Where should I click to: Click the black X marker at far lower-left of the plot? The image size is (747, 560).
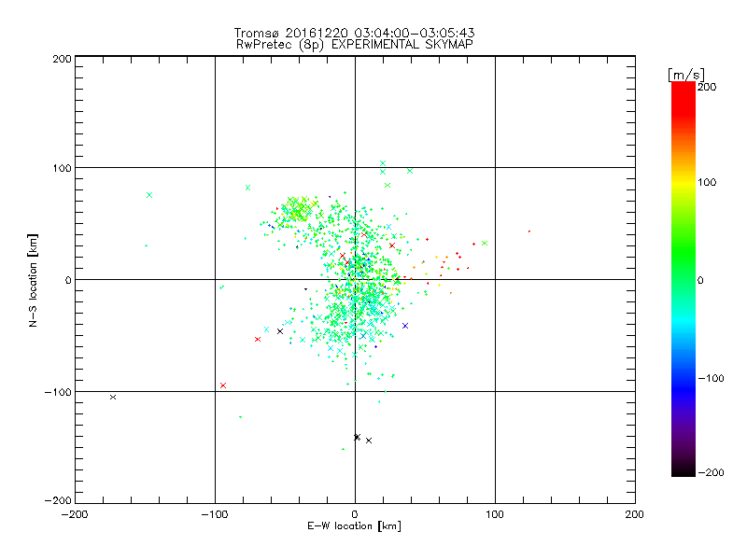pyautogui.click(x=113, y=398)
